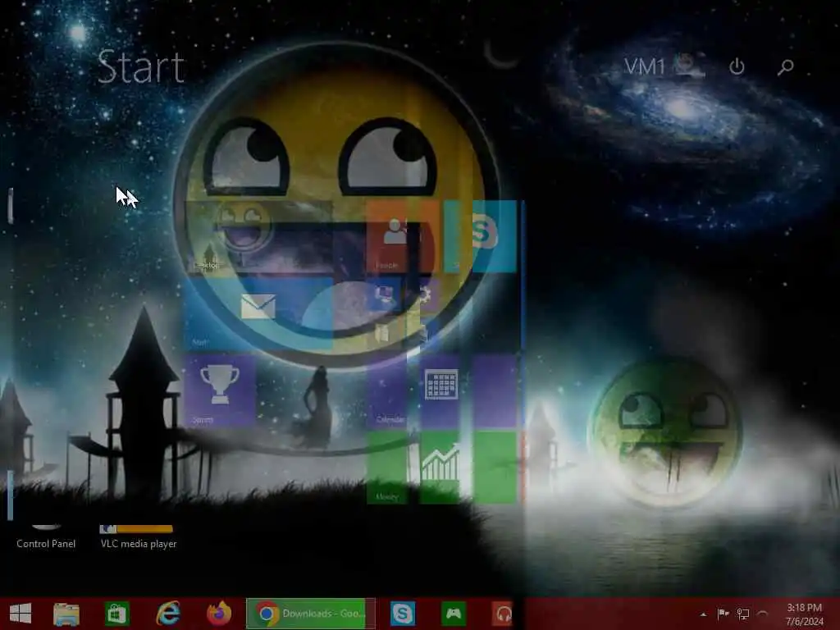The height and width of the screenshot is (630, 840).
Task: Launch Internet Explorer from taskbar
Action: coord(168,614)
